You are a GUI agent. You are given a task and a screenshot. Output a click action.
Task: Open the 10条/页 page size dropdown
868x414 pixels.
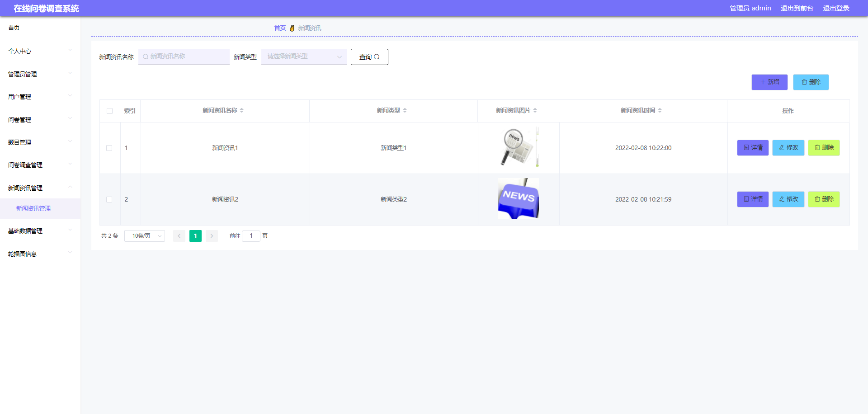(144, 235)
